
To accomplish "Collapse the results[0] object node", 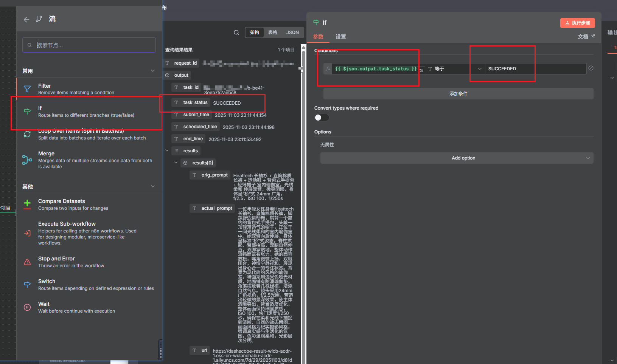I will pos(176,163).
